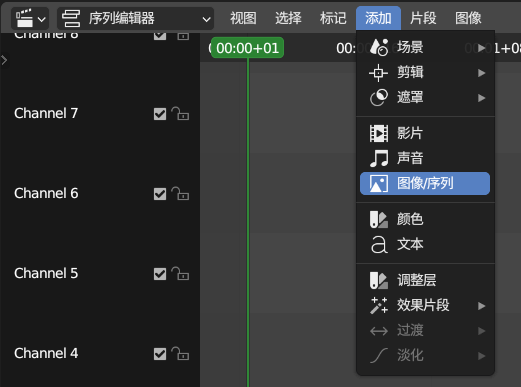
Task: Close the 添加 menu in the header
Action: pyautogui.click(x=378, y=18)
